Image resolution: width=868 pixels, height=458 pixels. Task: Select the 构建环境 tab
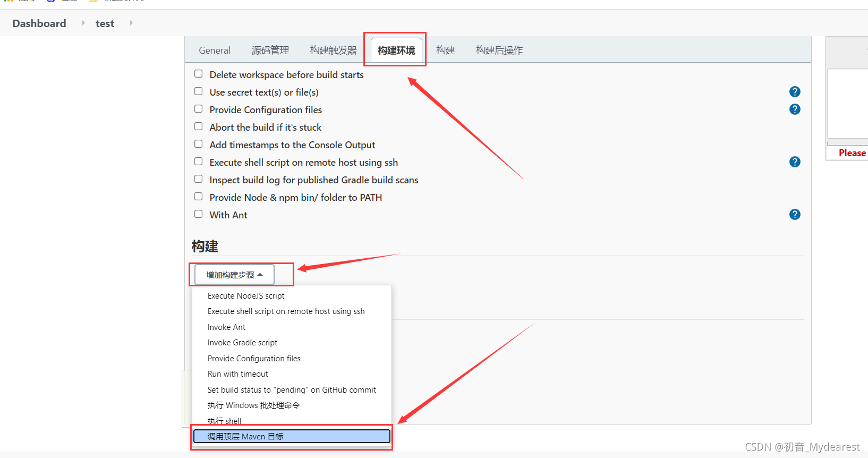[396, 50]
